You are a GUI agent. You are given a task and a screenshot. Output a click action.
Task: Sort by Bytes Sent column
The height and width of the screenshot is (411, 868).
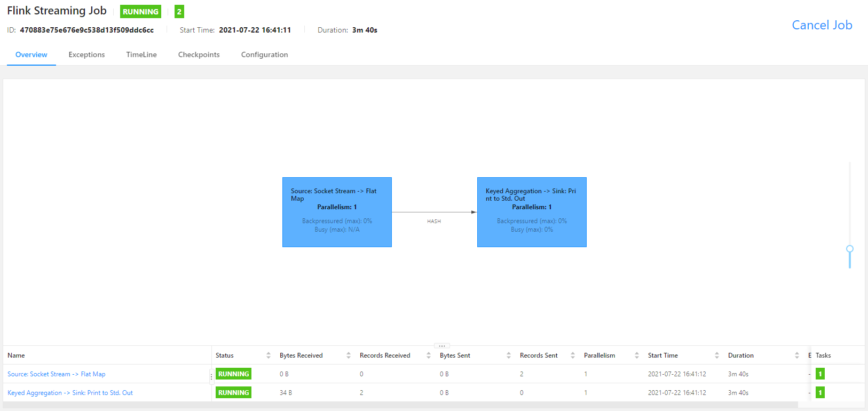point(508,355)
